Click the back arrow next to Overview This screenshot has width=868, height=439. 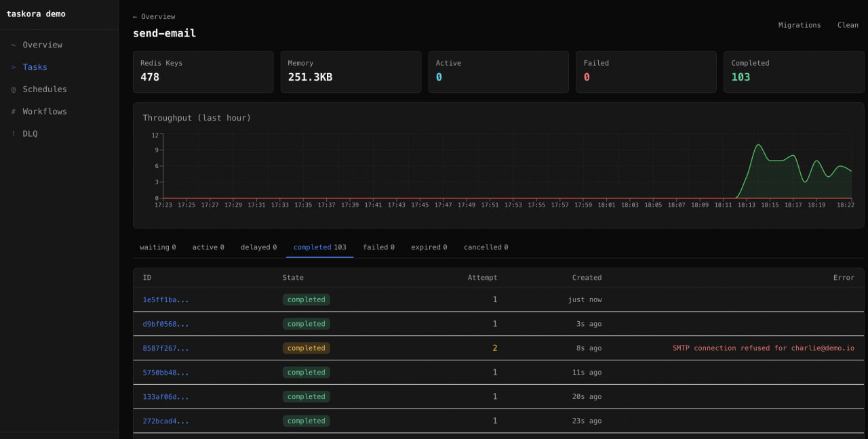coord(134,16)
